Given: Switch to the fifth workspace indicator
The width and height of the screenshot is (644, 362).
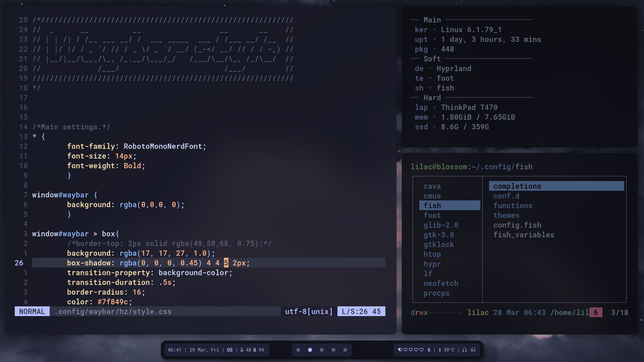Looking at the screenshot, I should [345, 350].
